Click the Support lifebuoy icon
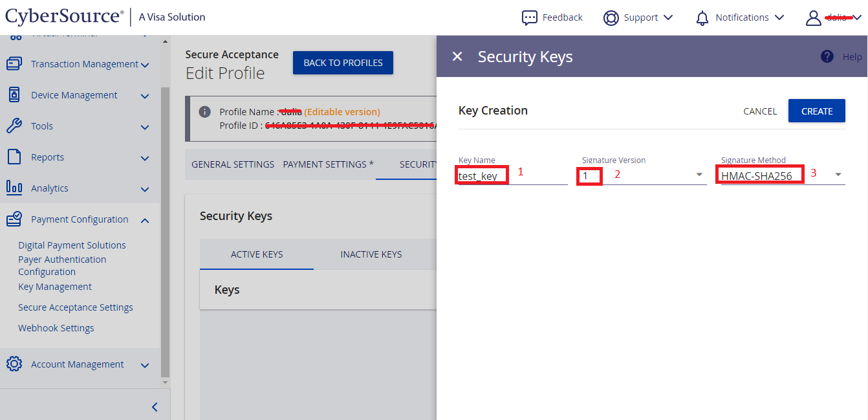The height and width of the screenshot is (420, 868). pyautogui.click(x=611, y=17)
